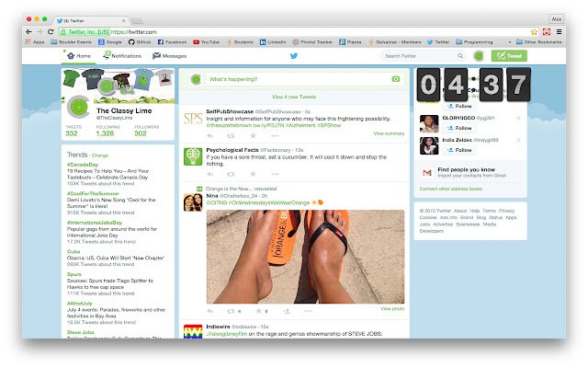Open the Alex Chrome profile menu
The height and width of the screenshot is (368, 588).
(x=557, y=19)
